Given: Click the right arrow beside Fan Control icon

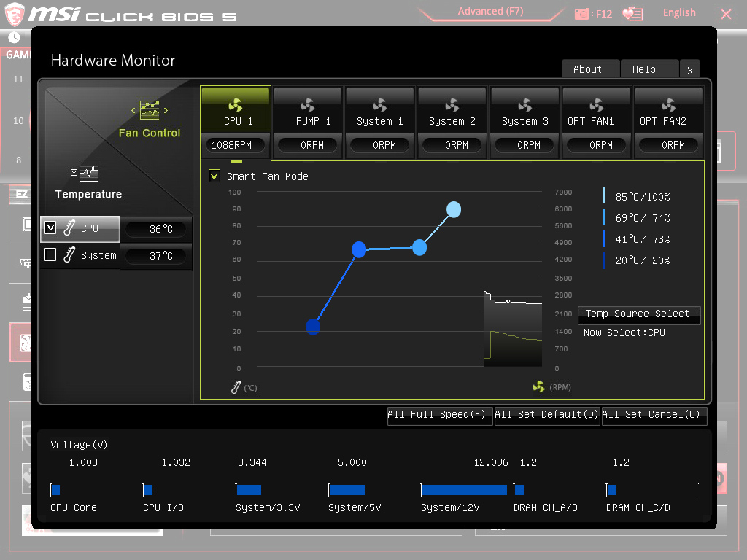Looking at the screenshot, I should (x=166, y=111).
